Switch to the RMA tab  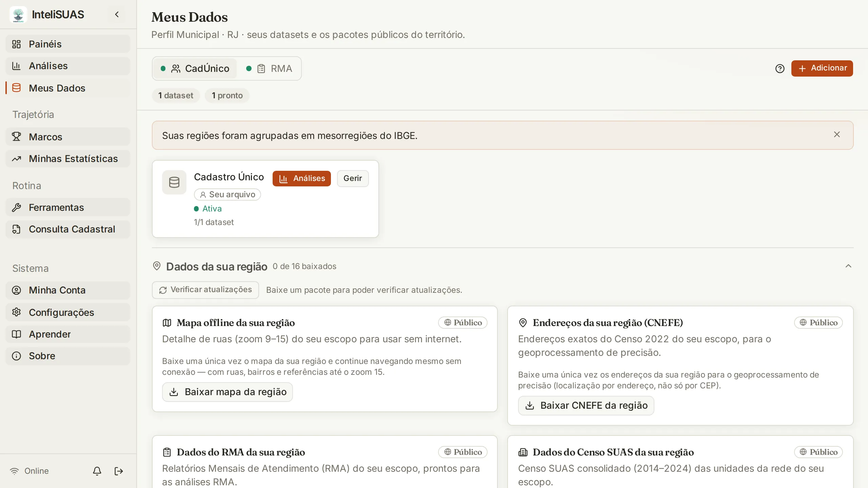click(269, 68)
